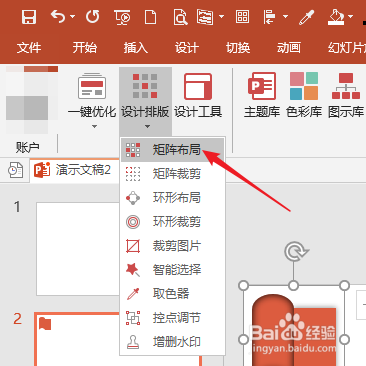Click the selection pane icon in top toolbar
The height and width of the screenshot is (366, 366).
205,17
